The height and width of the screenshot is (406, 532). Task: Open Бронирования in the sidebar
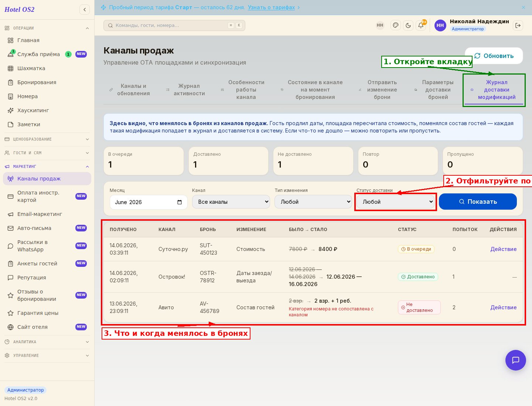(x=47, y=82)
